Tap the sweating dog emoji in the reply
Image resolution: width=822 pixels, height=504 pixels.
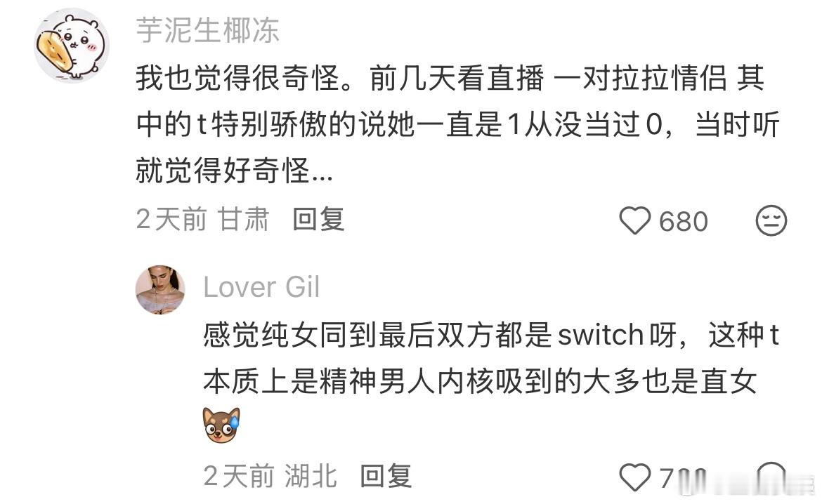pos(221,425)
